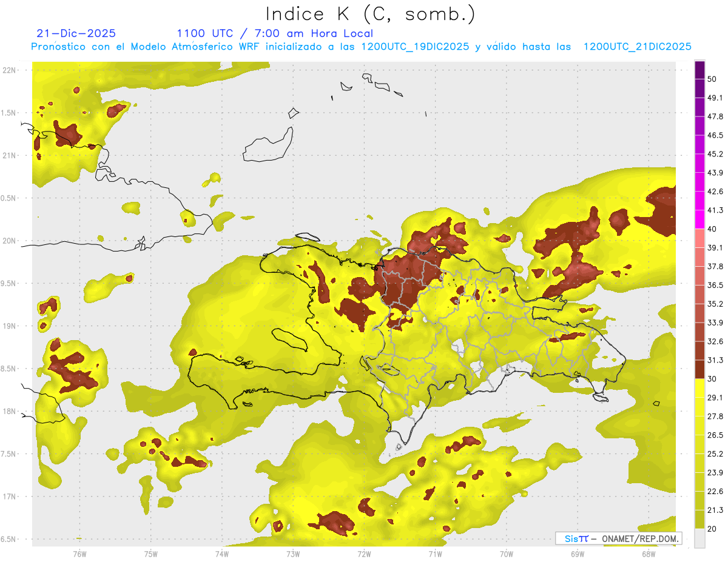Pick the magenta legend band between 41.3 and 42.6
728x562 pixels.
click(699, 201)
